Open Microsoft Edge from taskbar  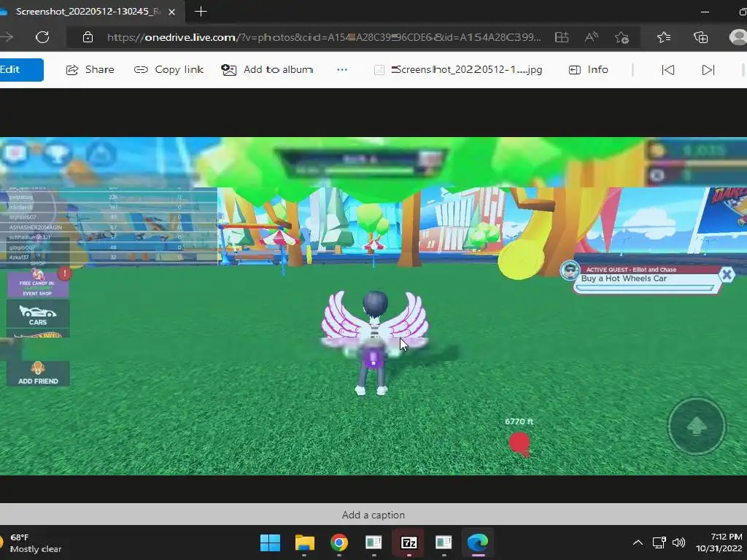point(478,542)
